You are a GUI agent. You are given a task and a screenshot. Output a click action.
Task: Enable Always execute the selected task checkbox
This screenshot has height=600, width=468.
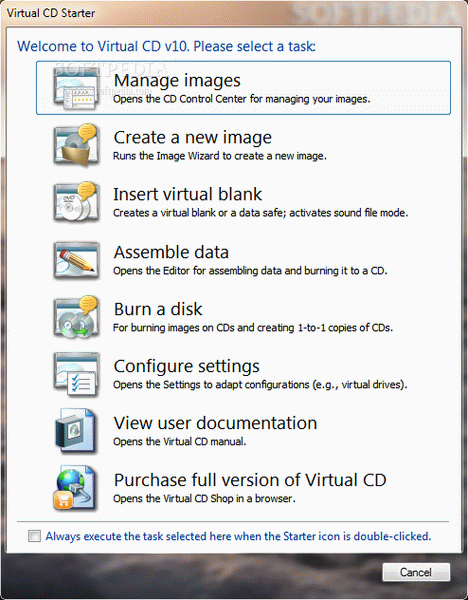[34, 536]
